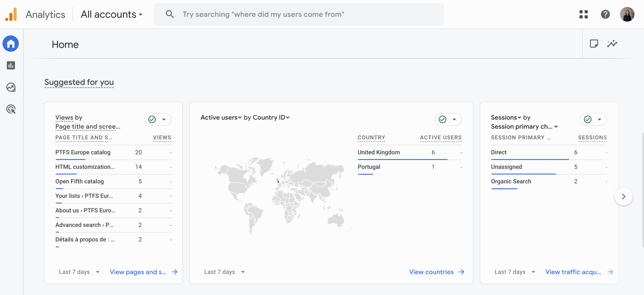
Task: Select the Advanced search › P... row
Action: 113,225
